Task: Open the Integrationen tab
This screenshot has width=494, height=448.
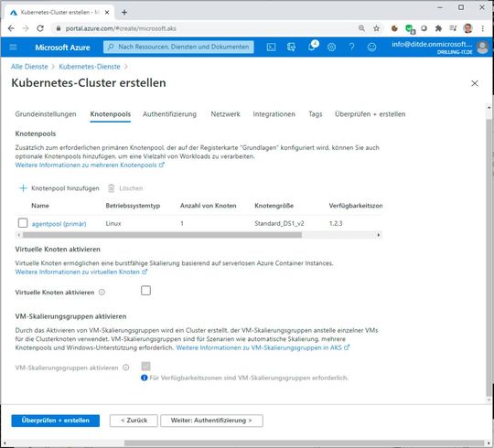Action: click(x=274, y=114)
